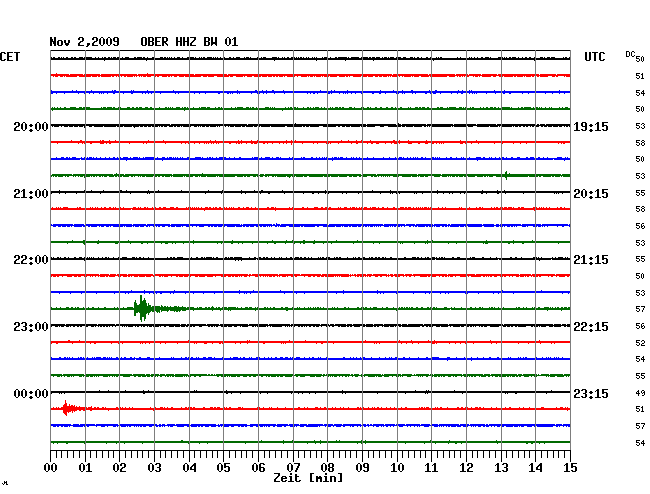The height and width of the screenshot is (494, 650).
Task: Select the "22:00" CET time label
Action: [31, 260]
